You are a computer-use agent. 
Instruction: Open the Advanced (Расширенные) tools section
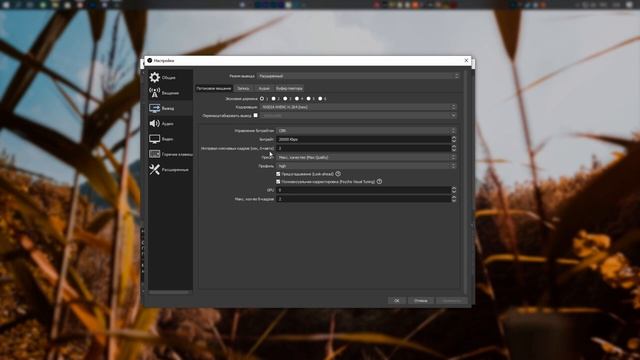[170, 169]
